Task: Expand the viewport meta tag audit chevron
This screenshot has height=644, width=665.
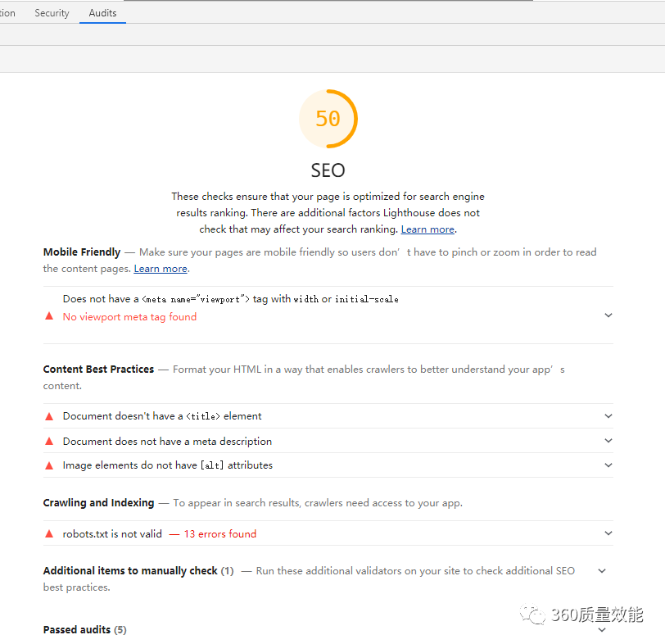Action: [608, 315]
